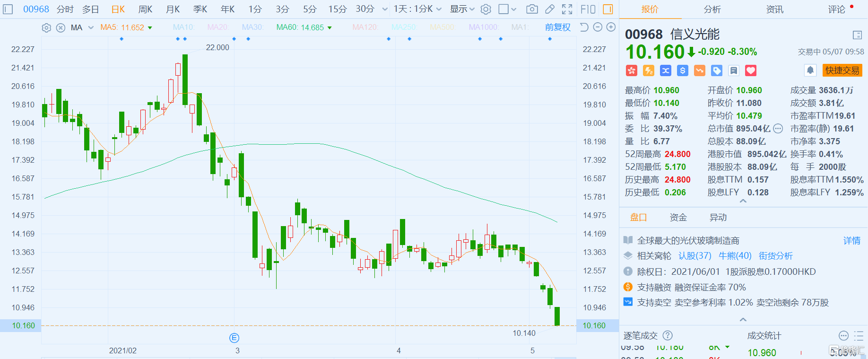
Task: Select the pencil drawing tool
Action: pos(549,9)
